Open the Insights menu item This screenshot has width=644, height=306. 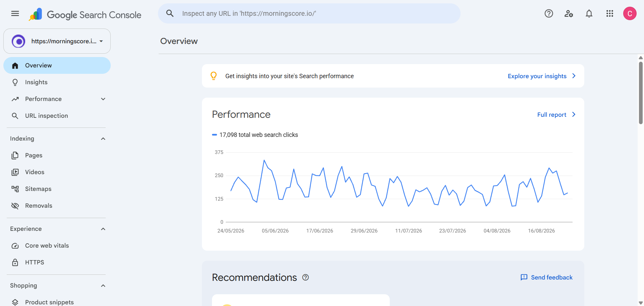point(57,82)
